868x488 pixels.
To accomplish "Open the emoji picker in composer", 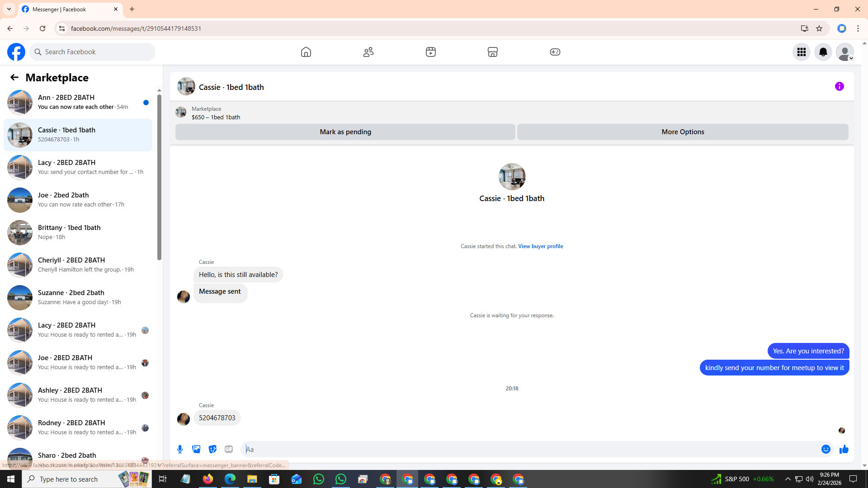I will point(826,449).
